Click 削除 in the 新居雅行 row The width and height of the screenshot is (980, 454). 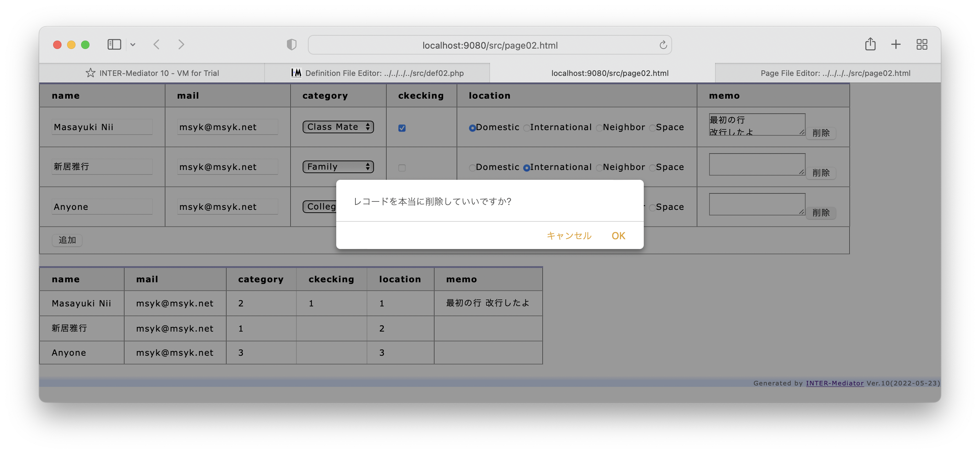pos(821,173)
